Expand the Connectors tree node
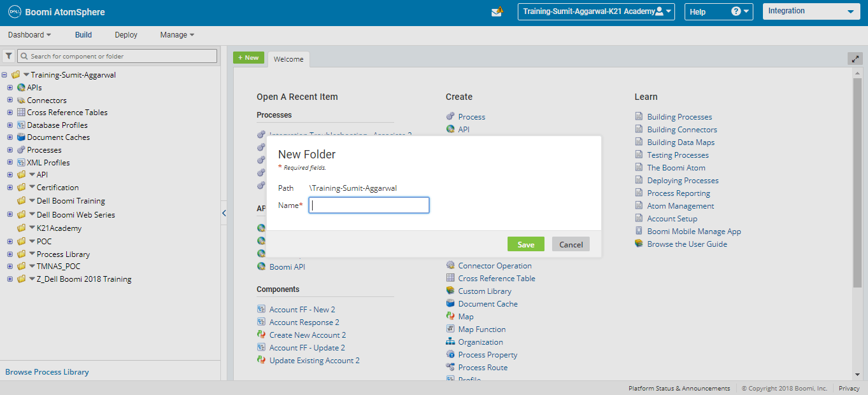 [x=9, y=100]
